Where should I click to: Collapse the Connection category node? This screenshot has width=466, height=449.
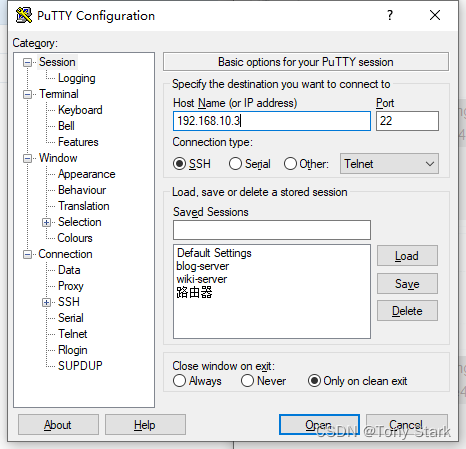pyautogui.click(x=27, y=254)
